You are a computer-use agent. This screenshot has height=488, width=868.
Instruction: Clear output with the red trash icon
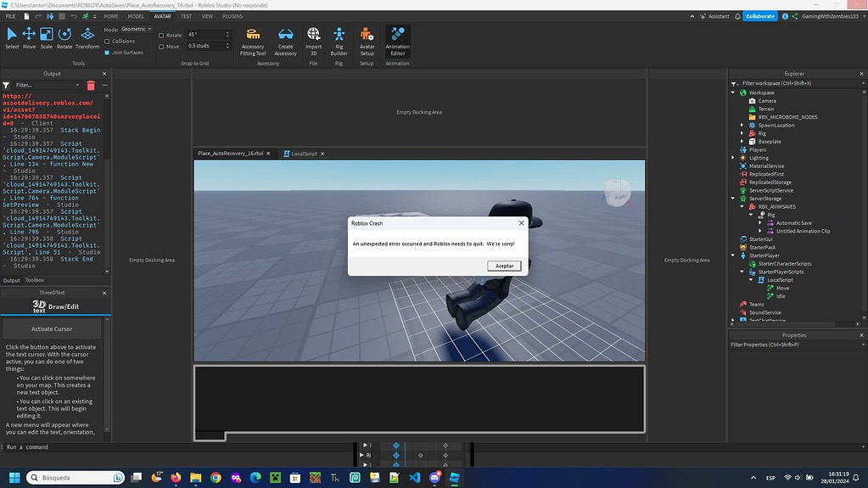(x=91, y=86)
